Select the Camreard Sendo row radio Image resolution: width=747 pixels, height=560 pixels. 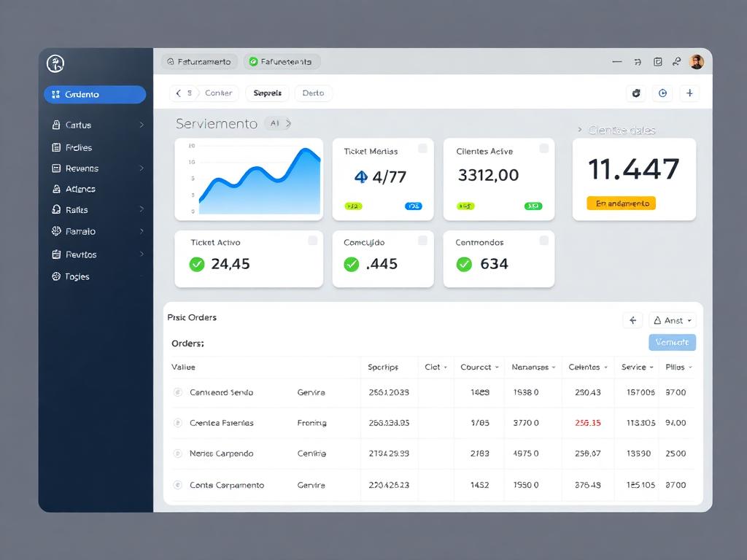tap(178, 392)
